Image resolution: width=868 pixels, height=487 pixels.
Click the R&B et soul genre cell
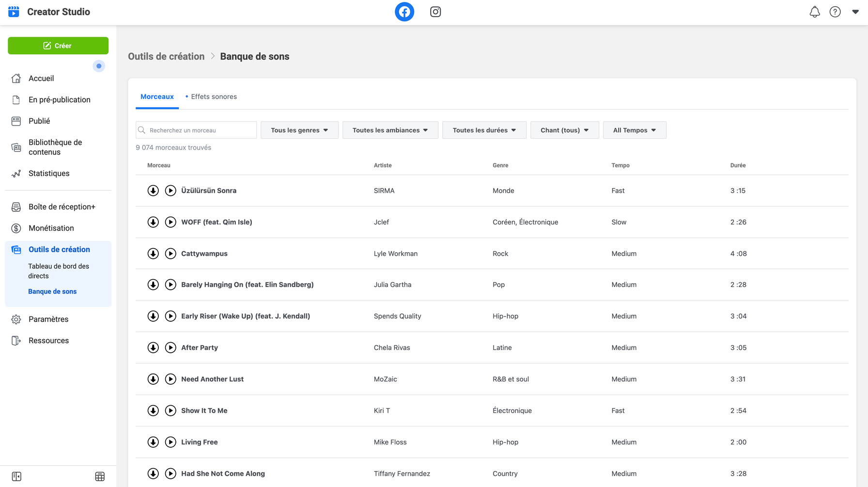pyautogui.click(x=511, y=379)
